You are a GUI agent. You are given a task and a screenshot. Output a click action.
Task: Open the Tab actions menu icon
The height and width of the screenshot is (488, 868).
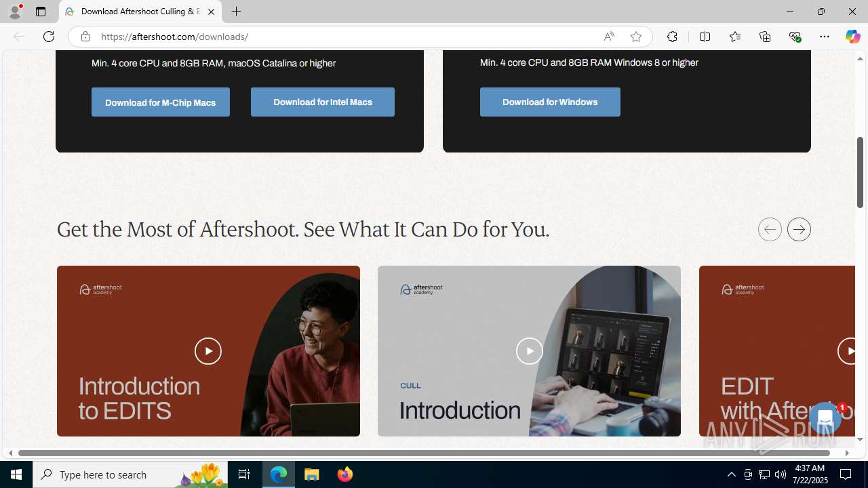(x=41, y=12)
